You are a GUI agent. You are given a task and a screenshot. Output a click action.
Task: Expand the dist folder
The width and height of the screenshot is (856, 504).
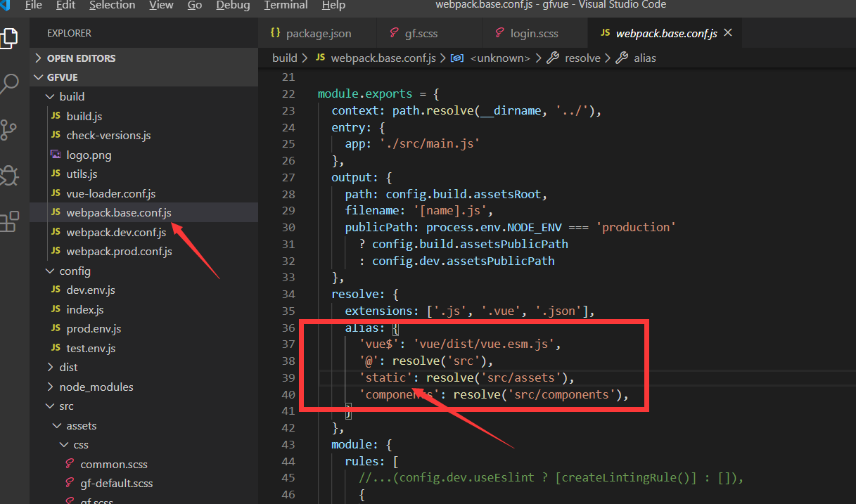49,367
